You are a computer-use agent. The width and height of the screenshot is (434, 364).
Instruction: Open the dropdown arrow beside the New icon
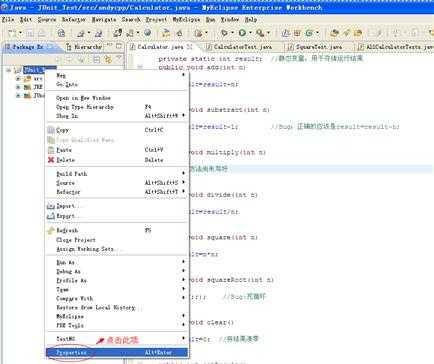(x=20, y=33)
